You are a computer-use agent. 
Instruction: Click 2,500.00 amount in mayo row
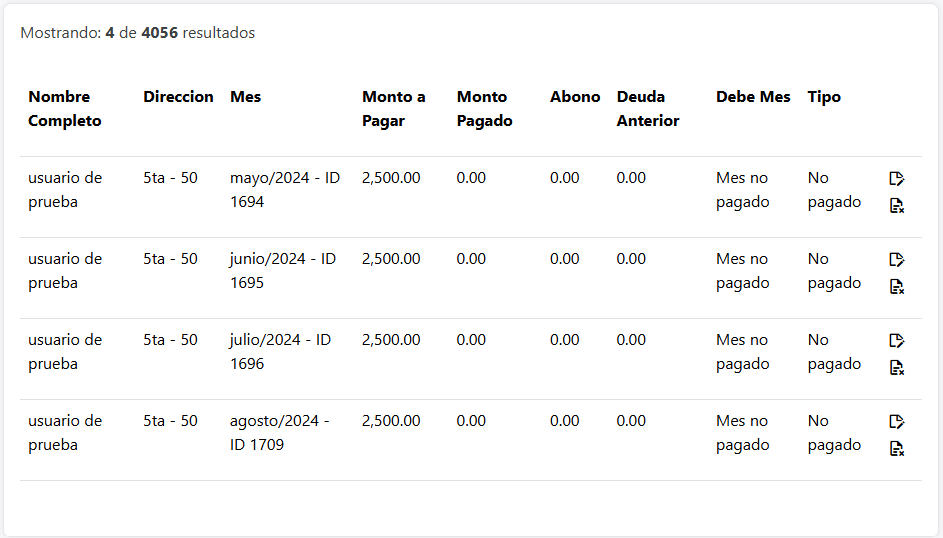click(391, 178)
